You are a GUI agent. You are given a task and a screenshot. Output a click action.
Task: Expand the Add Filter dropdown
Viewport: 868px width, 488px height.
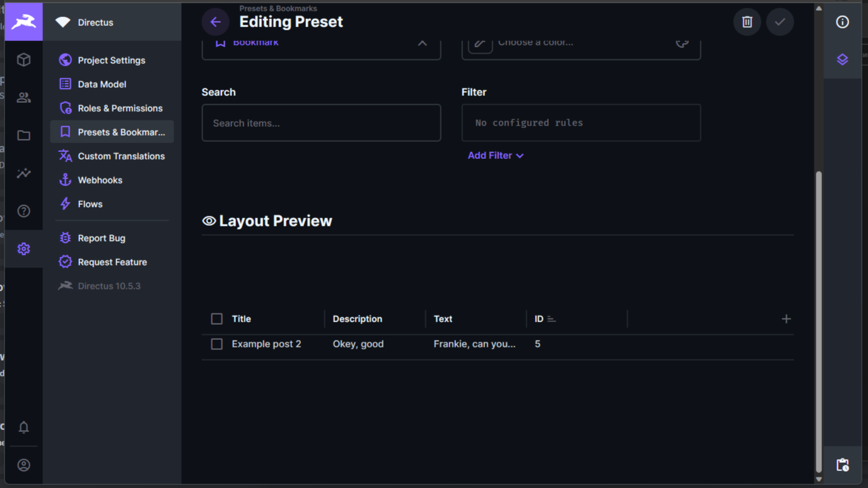[x=496, y=155]
